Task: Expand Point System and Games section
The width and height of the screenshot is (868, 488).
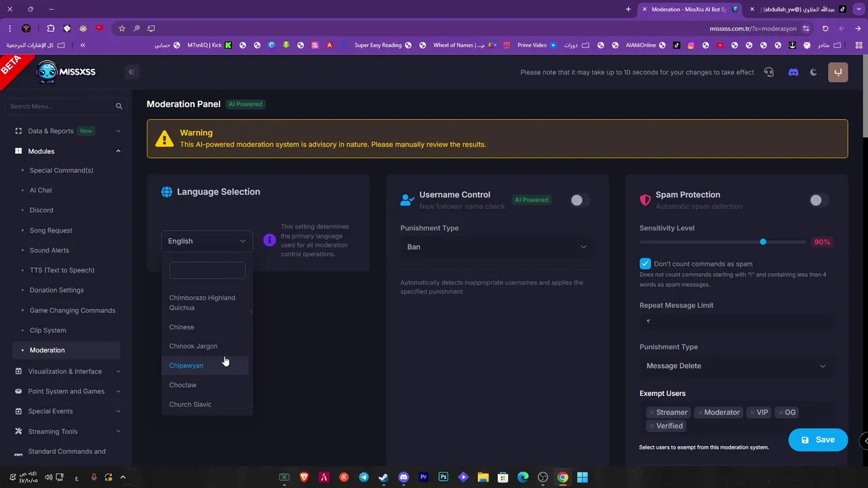Action: pos(66,391)
